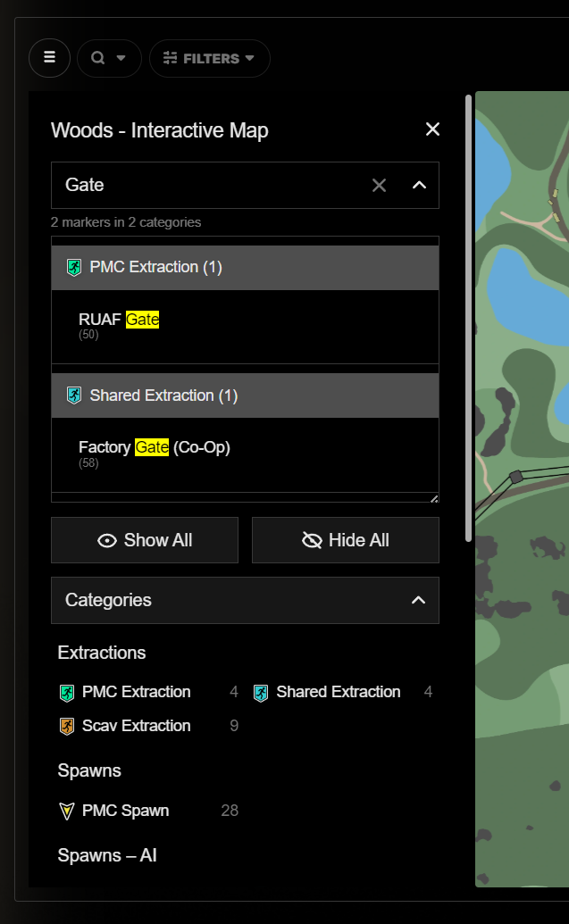Collapse the Categories section

pos(246,600)
